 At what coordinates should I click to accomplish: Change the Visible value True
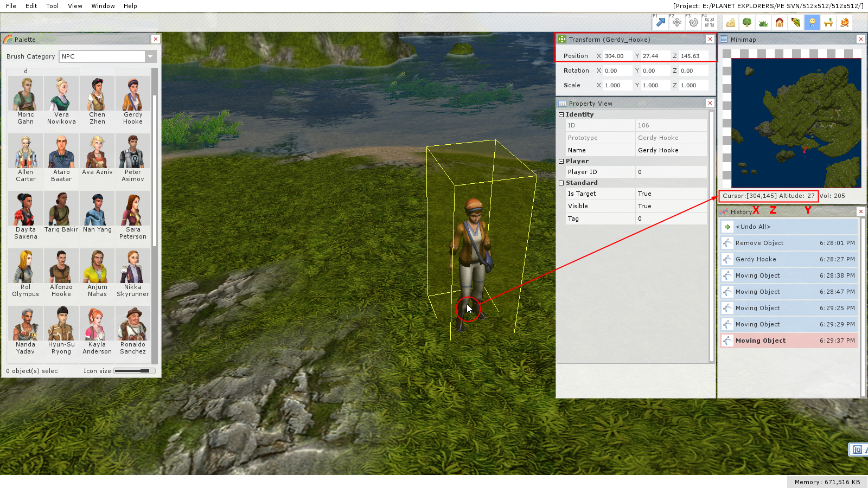click(671, 206)
